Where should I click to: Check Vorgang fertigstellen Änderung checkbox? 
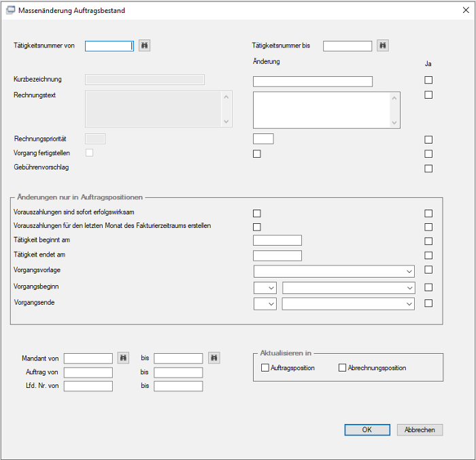click(x=257, y=154)
